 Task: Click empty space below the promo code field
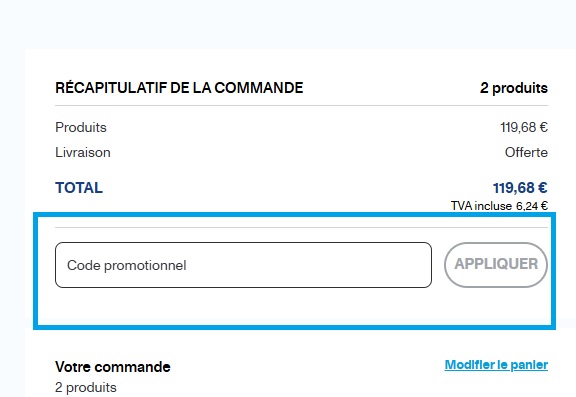click(x=294, y=306)
